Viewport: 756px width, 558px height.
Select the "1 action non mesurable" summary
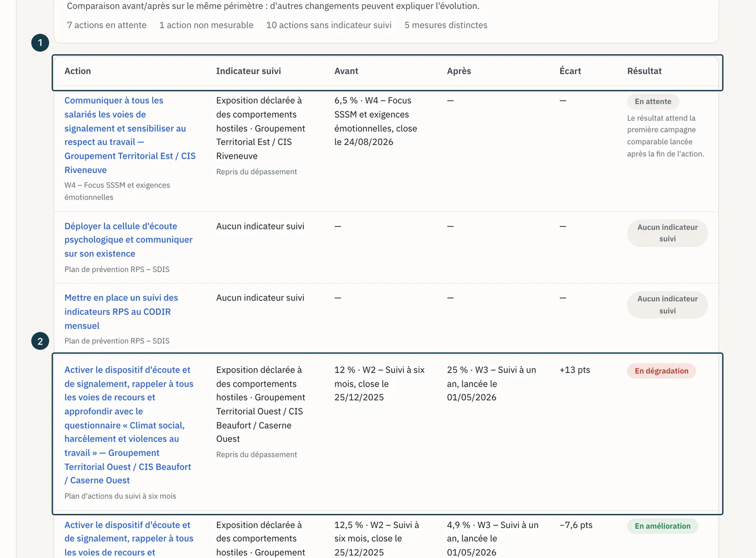point(206,25)
